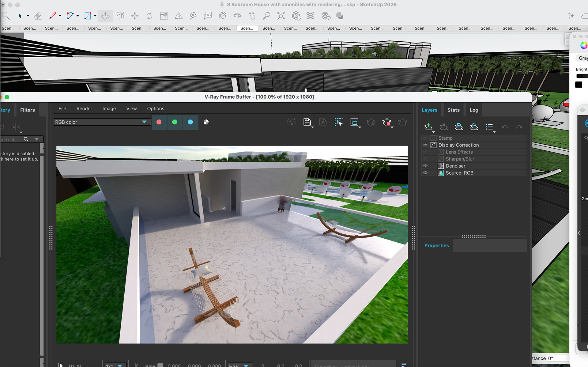Click the add layer icon in Layers panel
Screen dimensions: 588x367
tap(428, 127)
